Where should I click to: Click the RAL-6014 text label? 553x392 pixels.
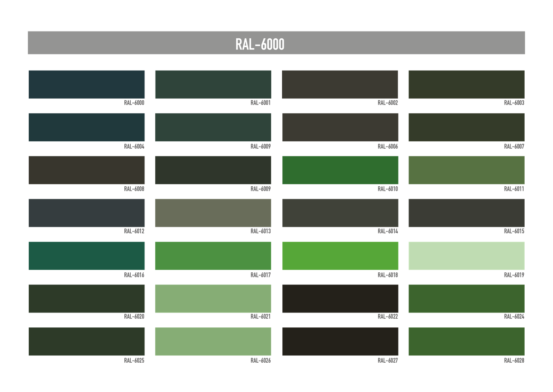pyautogui.click(x=388, y=231)
